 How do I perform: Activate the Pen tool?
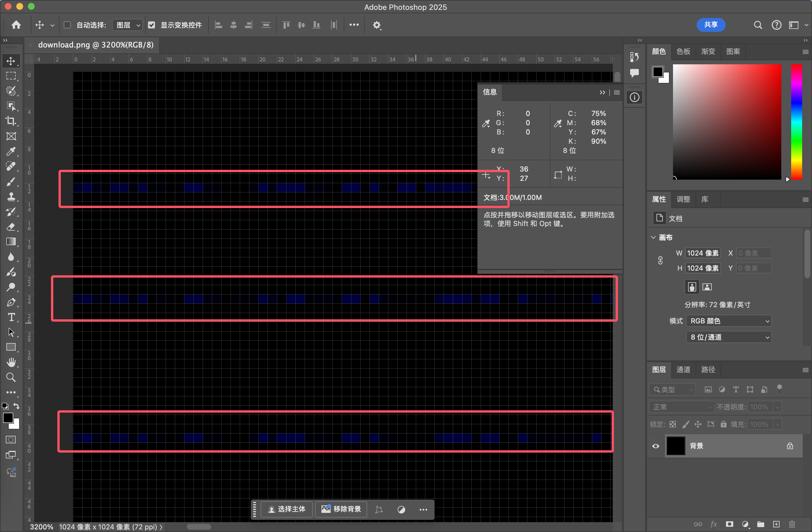[x=11, y=302]
